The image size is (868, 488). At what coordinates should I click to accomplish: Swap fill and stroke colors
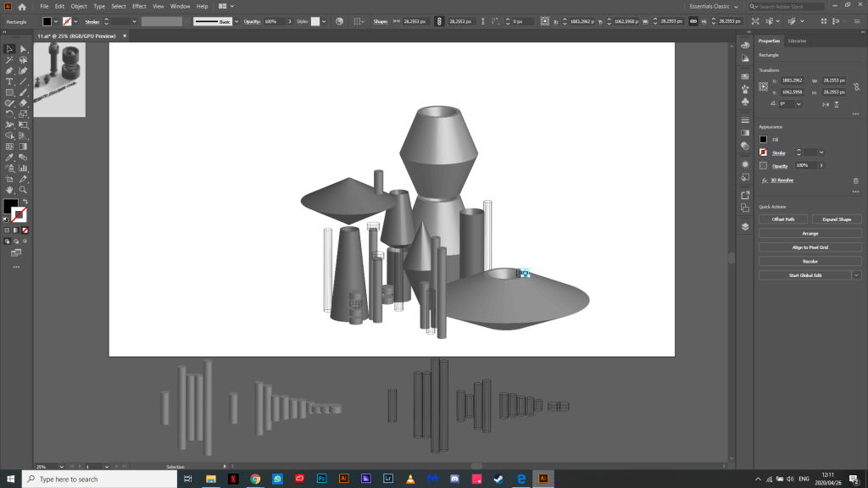25,202
